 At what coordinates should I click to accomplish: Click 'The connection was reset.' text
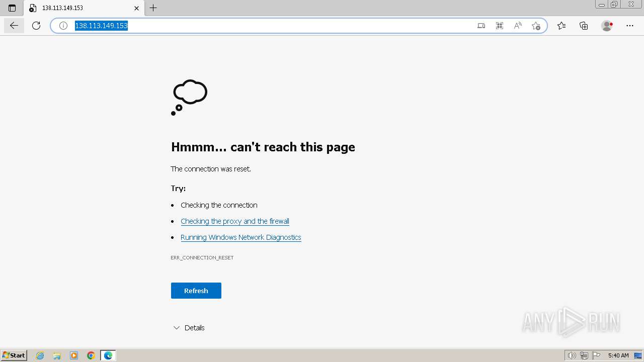point(211,169)
